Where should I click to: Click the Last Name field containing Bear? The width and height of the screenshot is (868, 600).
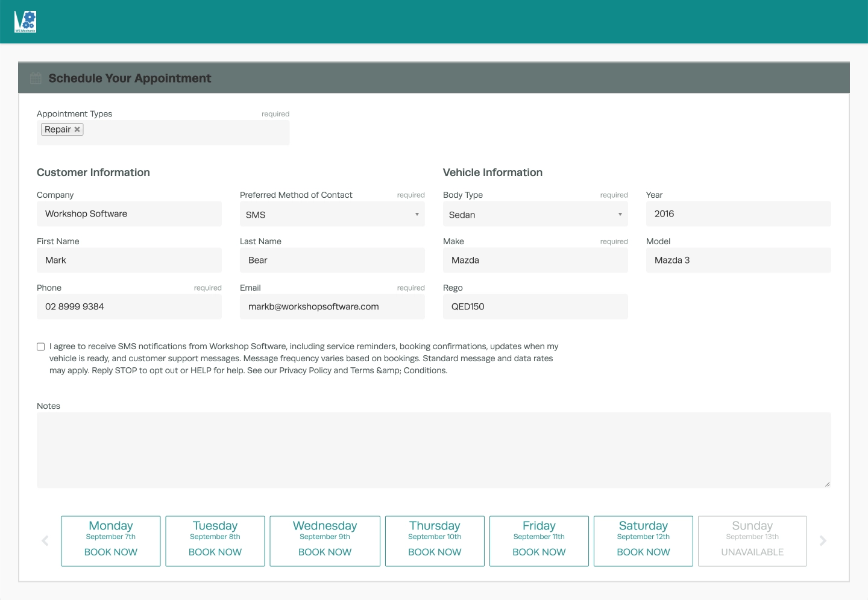[332, 261]
